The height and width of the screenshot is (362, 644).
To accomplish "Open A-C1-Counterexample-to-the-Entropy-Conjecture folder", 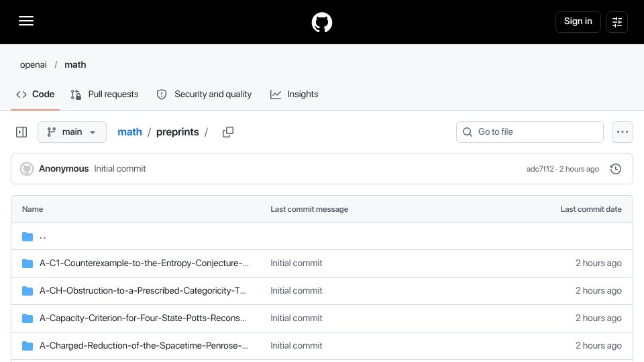I will 144,263.
